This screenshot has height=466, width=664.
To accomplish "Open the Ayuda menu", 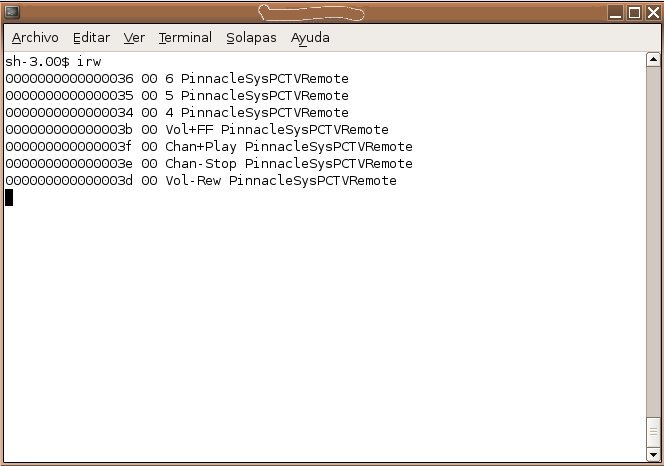I will click(310, 38).
